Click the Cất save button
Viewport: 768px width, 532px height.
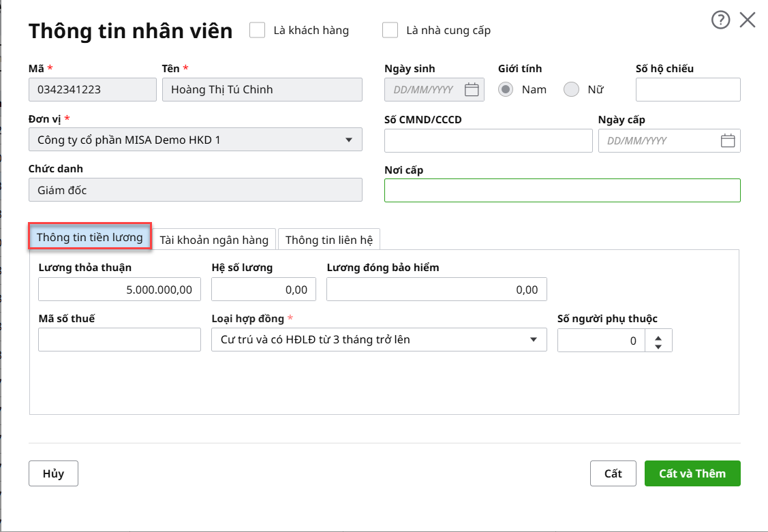pyautogui.click(x=613, y=473)
